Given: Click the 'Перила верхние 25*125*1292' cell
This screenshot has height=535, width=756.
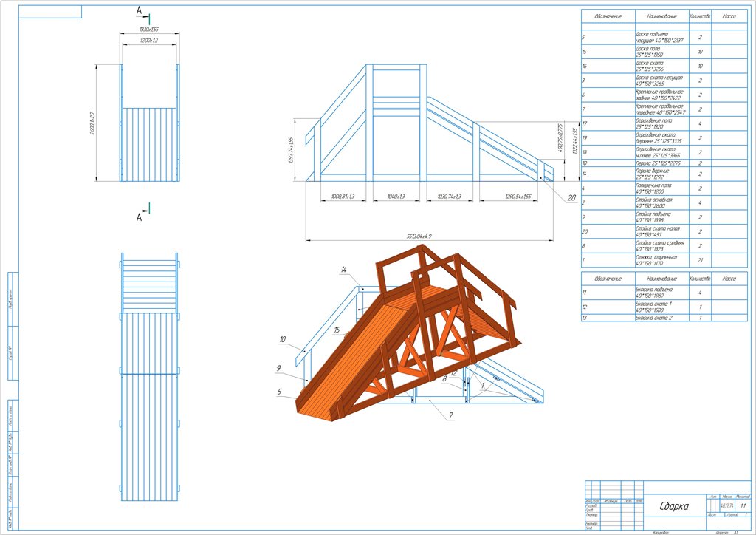Looking at the screenshot, I should (x=662, y=174).
